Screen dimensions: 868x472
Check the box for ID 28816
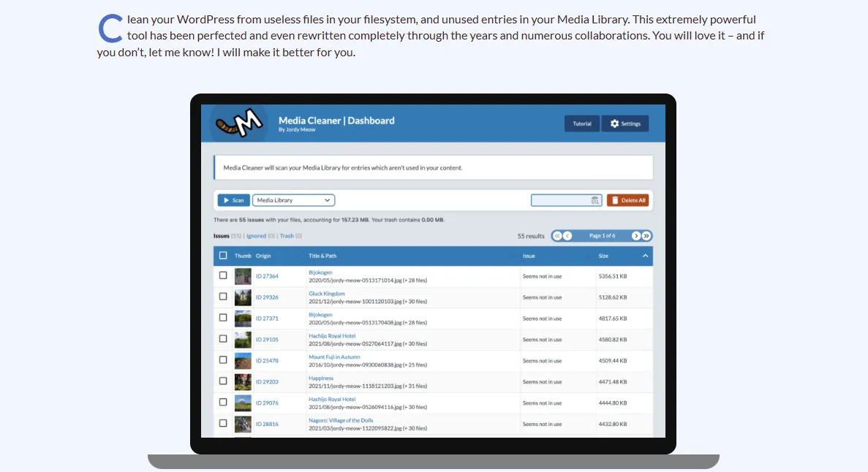(223, 423)
